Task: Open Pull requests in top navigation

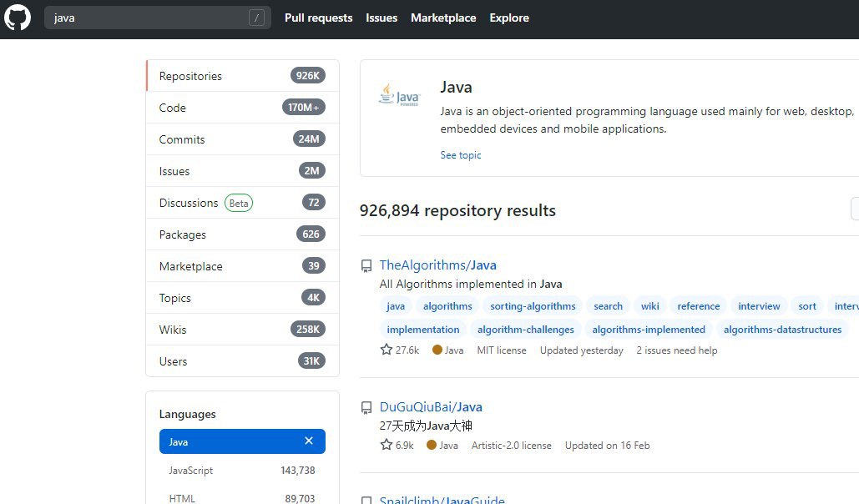Action: point(318,18)
